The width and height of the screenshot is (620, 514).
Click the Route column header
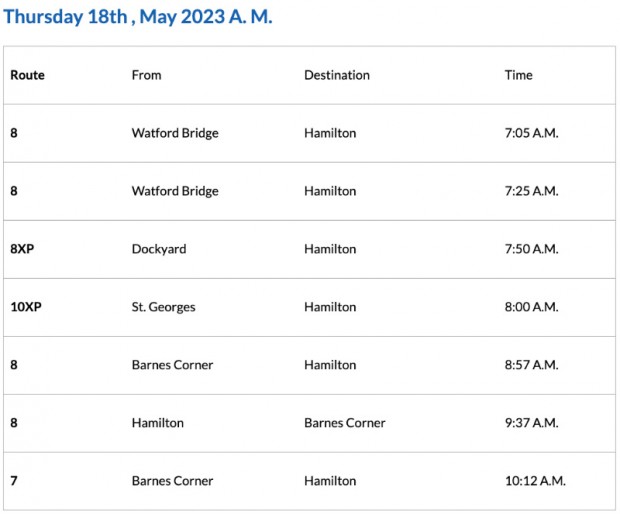(28, 75)
